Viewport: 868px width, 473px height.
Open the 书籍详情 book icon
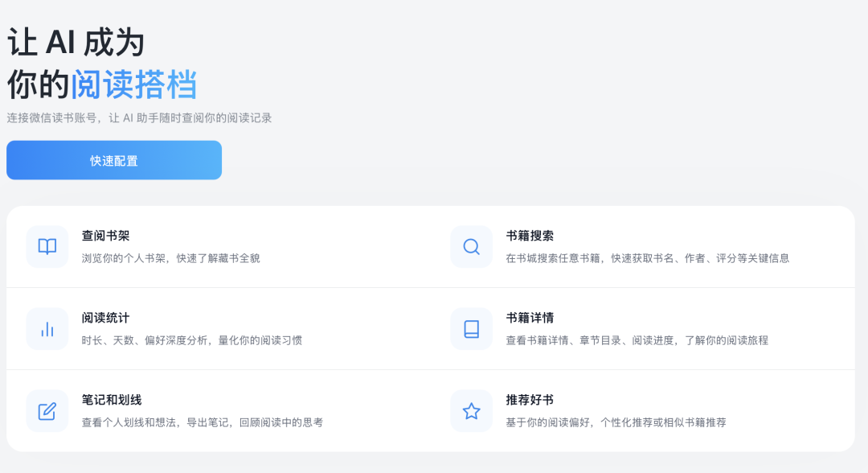click(x=471, y=329)
